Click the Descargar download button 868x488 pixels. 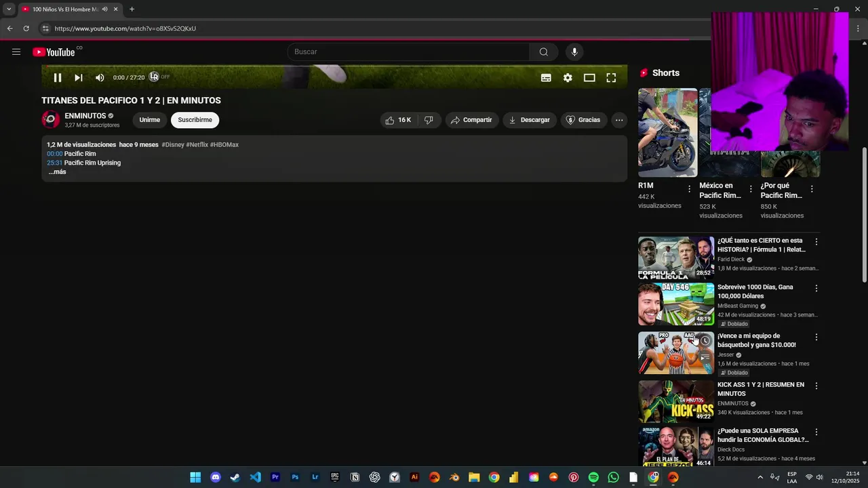tap(530, 120)
